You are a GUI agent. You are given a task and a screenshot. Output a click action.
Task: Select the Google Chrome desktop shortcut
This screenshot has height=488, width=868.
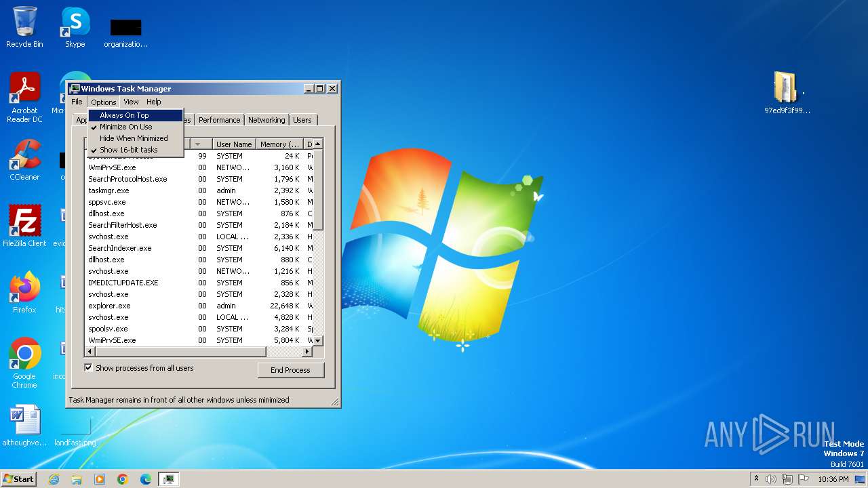tap(24, 363)
